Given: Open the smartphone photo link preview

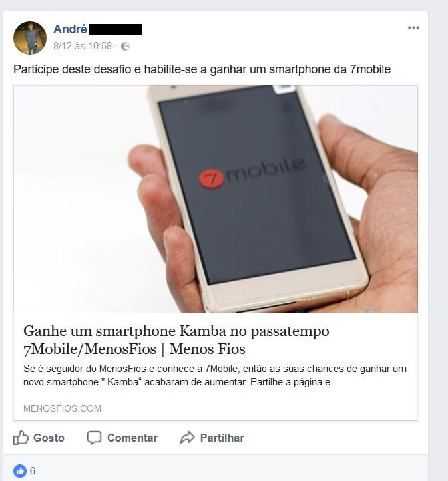Looking at the screenshot, I should point(216,199).
